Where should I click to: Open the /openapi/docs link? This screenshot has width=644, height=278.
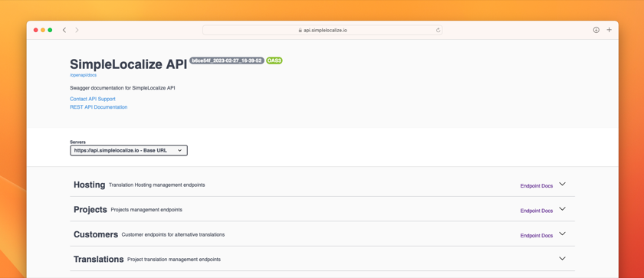[x=84, y=75]
